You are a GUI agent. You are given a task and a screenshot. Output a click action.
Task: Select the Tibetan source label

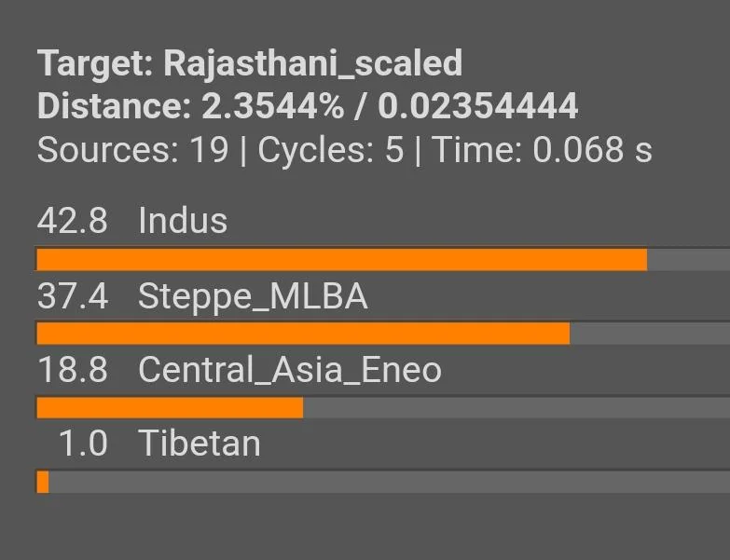200,444
